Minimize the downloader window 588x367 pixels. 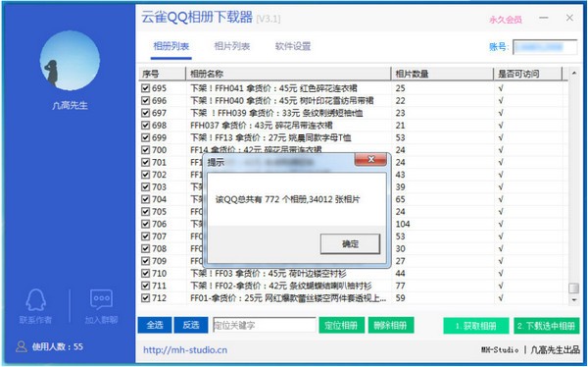tap(544, 18)
